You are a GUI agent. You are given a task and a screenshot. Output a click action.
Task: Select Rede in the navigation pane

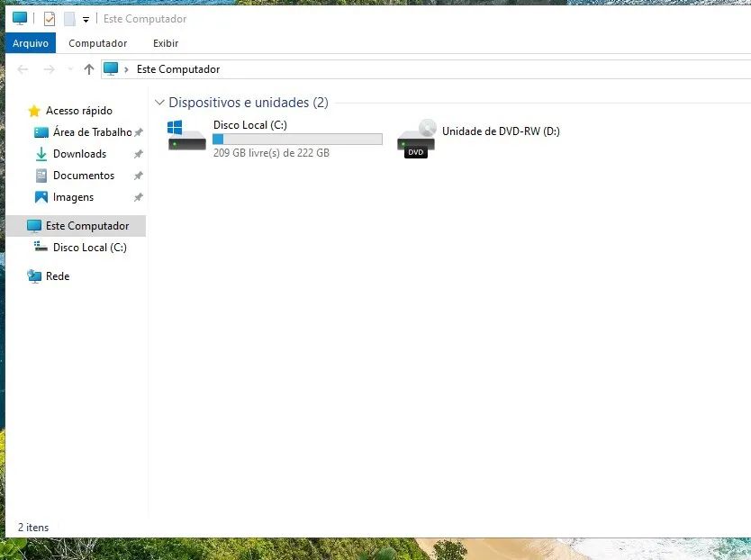click(x=58, y=276)
